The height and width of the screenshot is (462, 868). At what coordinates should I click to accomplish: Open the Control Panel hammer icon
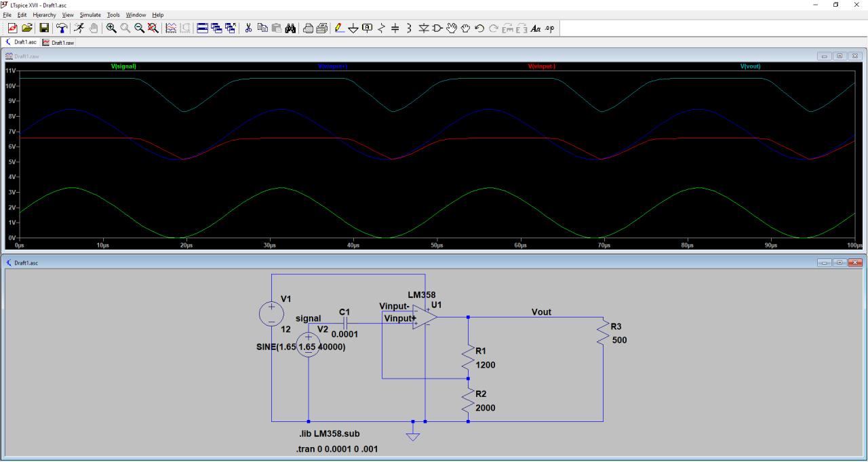(62, 28)
